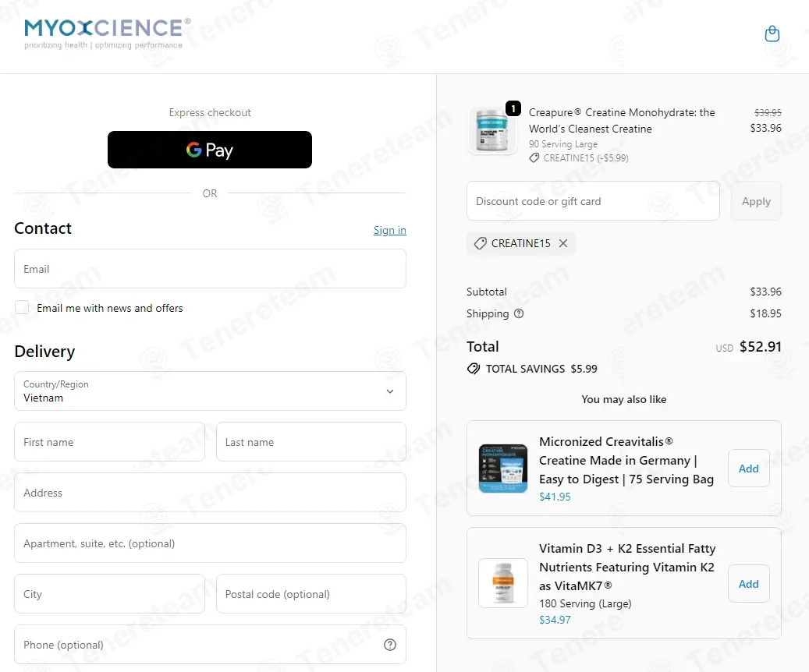This screenshot has width=809, height=672.
Task: Click the First name field
Action: coord(109,442)
